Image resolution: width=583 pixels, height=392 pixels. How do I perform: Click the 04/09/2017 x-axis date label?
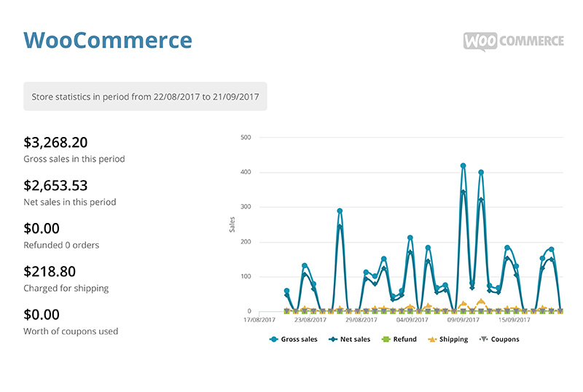[x=412, y=320]
